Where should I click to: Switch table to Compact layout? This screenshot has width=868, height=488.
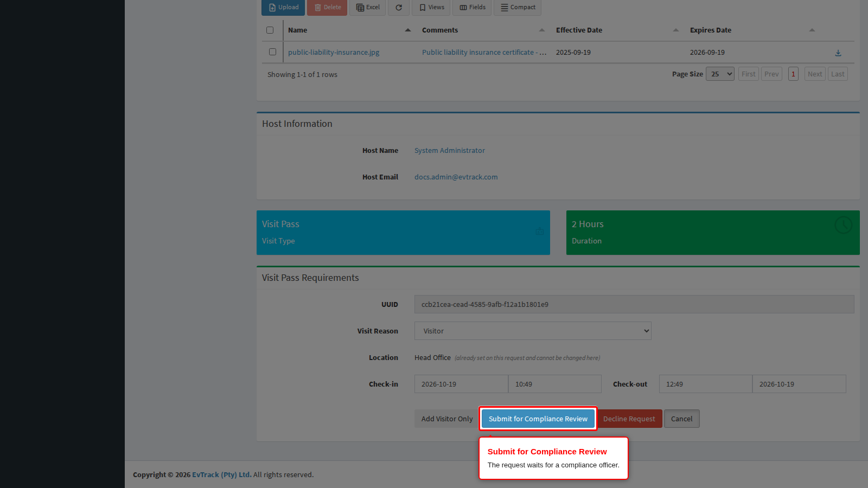tap(518, 8)
